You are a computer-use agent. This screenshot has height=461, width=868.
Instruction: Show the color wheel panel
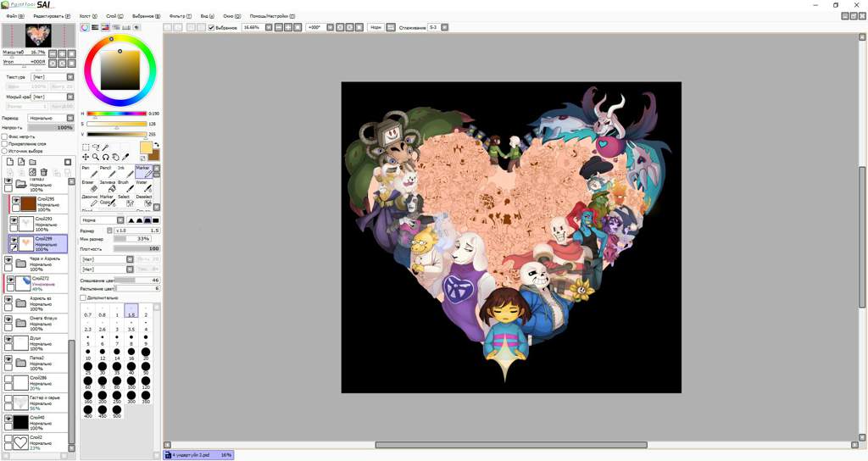pyautogui.click(x=85, y=27)
